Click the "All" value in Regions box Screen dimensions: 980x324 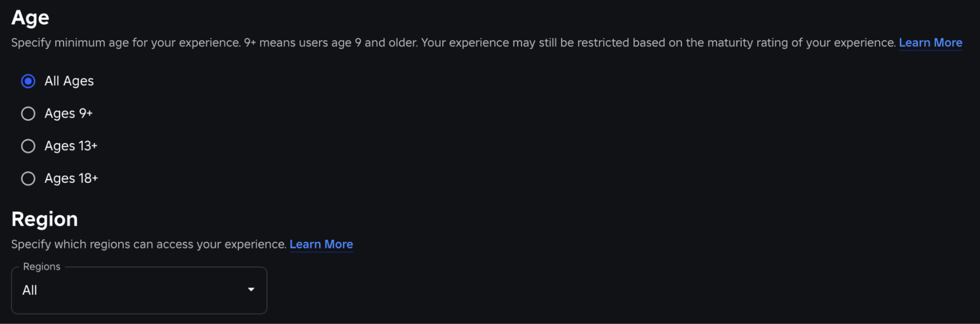click(x=30, y=290)
